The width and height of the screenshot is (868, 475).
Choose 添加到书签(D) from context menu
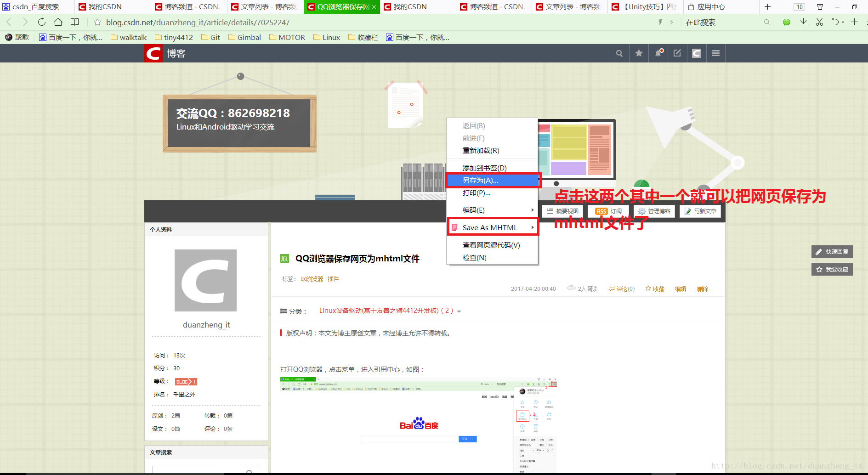(x=492, y=168)
